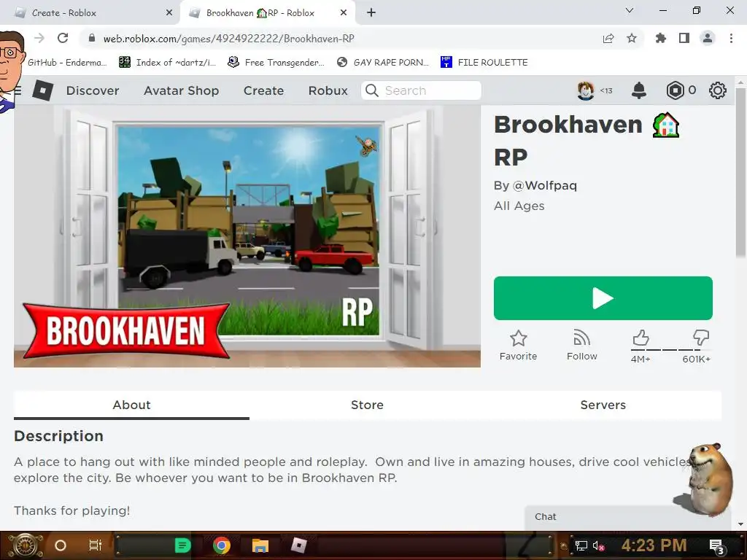Screen dimensions: 747x560
Task: Bookmark this page with the star icon
Action: 632,38
